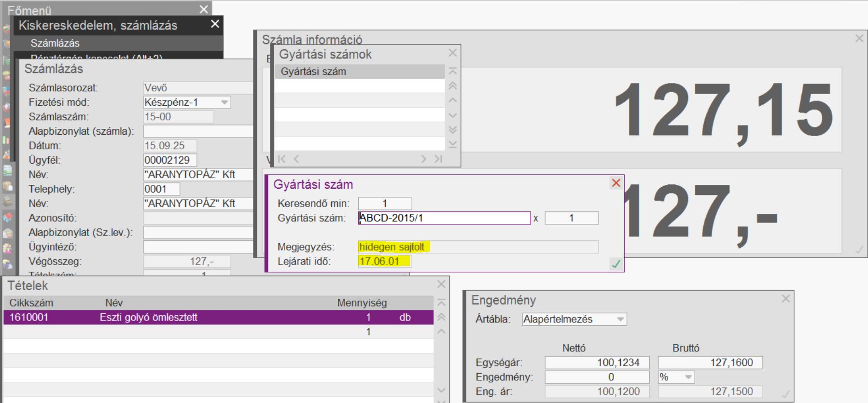Click the Alapbizonylat (Sz.lev.) field
868x403 pixels.
(198, 232)
